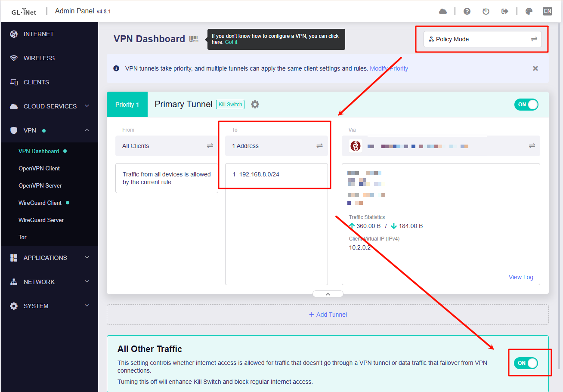Open the theme palette icon
Screen dimensions: 563x392
coord(529,12)
